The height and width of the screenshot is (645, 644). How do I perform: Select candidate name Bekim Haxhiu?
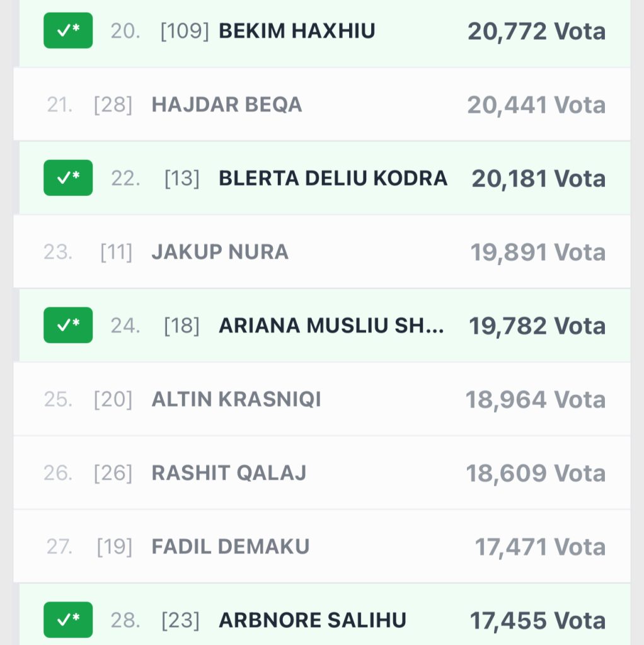coord(297,31)
